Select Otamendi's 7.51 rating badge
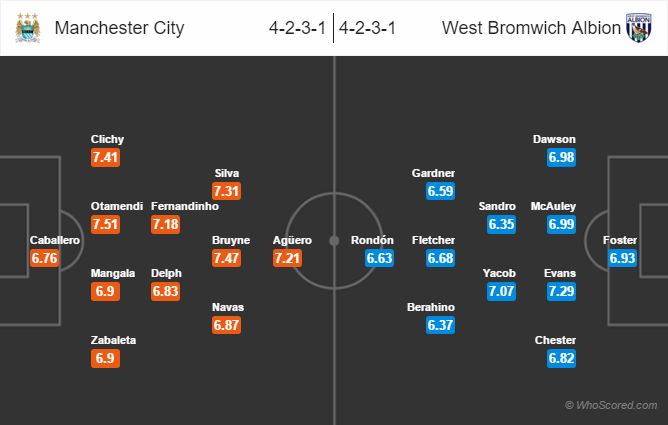 click(x=106, y=224)
